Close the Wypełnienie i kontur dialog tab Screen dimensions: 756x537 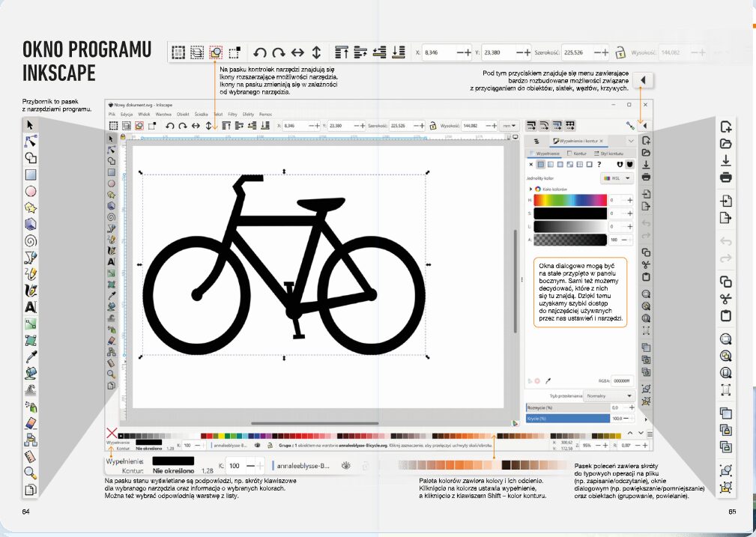pos(602,141)
